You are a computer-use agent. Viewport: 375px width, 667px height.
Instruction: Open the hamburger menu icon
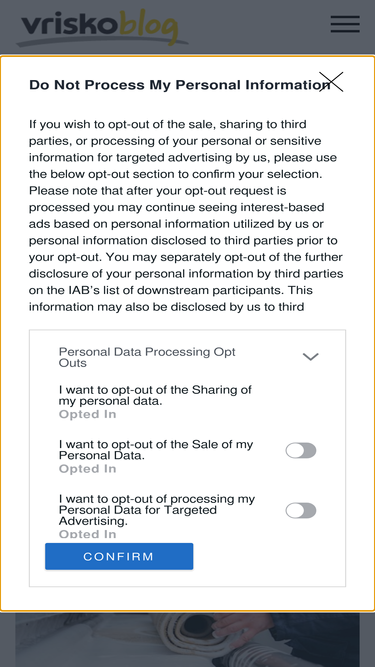pos(345,24)
